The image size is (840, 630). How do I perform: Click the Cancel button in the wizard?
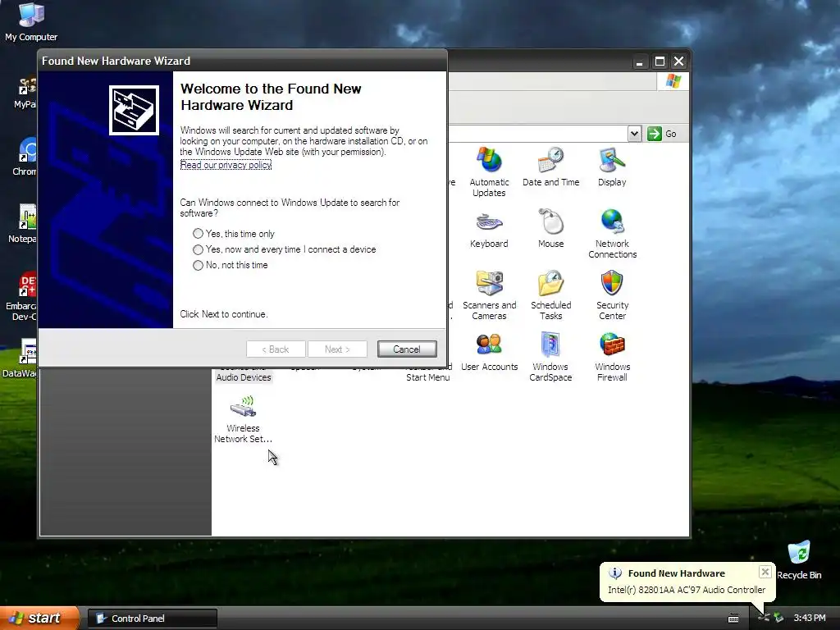(407, 349)
